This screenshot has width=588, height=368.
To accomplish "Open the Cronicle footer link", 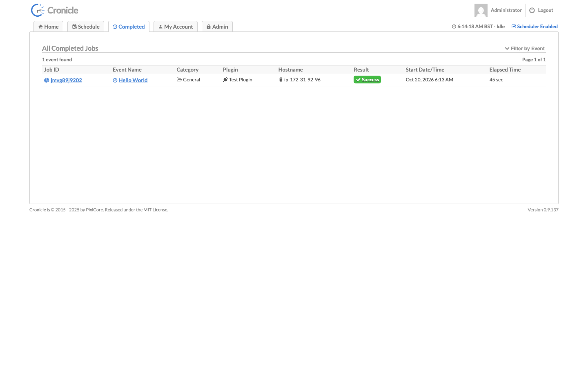I will click(38, 210).
